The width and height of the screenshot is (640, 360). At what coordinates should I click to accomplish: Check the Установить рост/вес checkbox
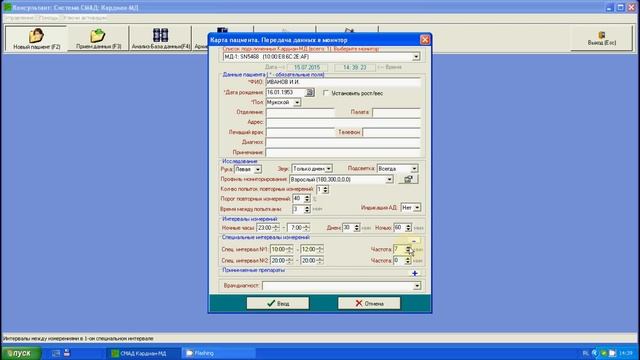[326, 93]
